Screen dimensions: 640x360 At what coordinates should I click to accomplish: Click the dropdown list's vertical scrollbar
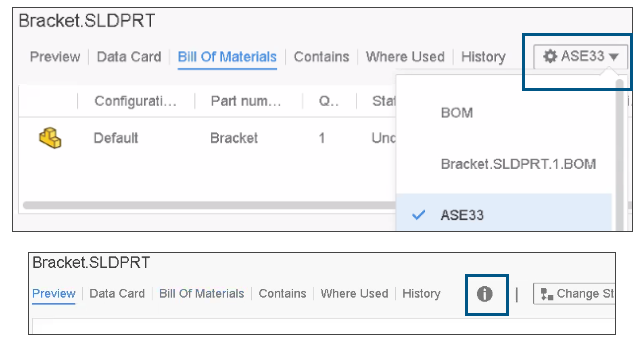tap(620, 155)
